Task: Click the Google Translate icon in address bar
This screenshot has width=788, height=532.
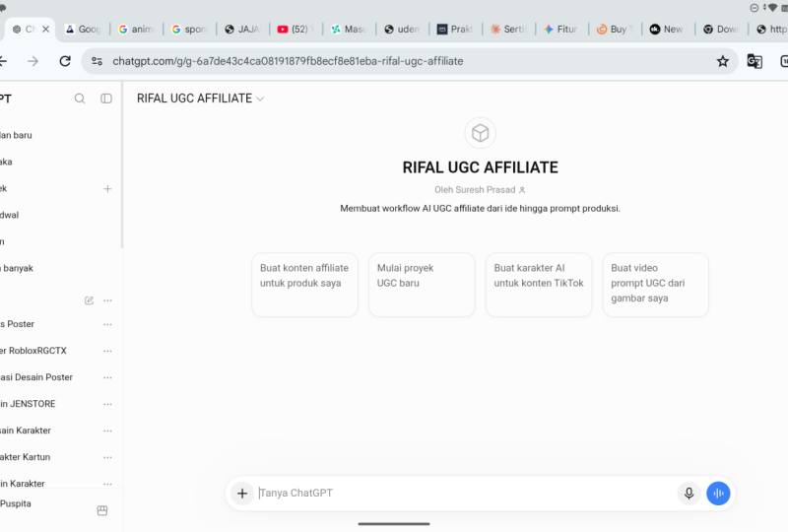Action: pyautogui.click(x=755, y=61)
